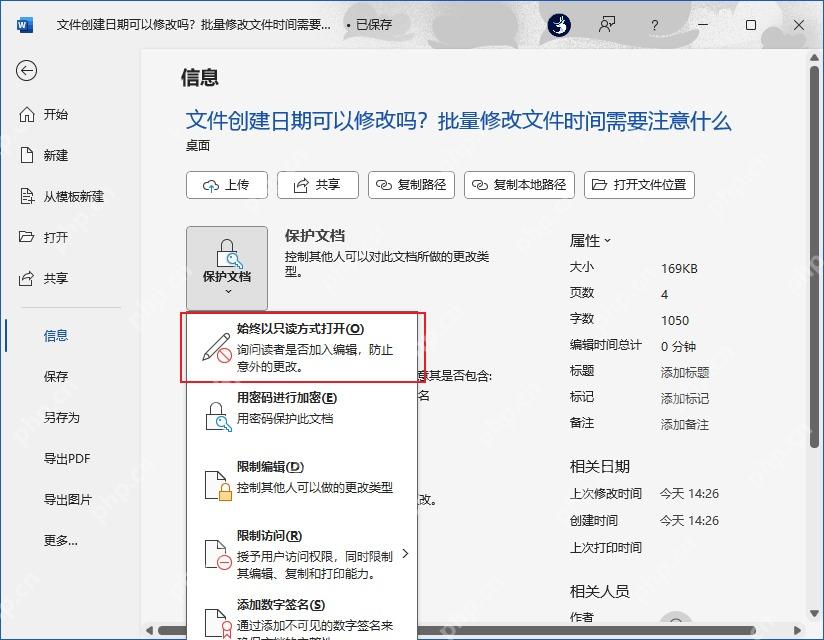This screenshot has height=640, width=824.
Task: Click the back arrow to leave the backstage view
Action: pyautogui.click(x=26, y=70)
